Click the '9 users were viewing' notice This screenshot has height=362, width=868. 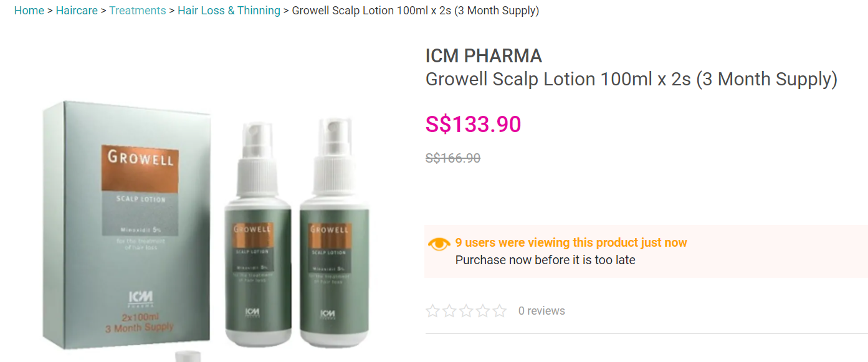(x=571, y=243)
